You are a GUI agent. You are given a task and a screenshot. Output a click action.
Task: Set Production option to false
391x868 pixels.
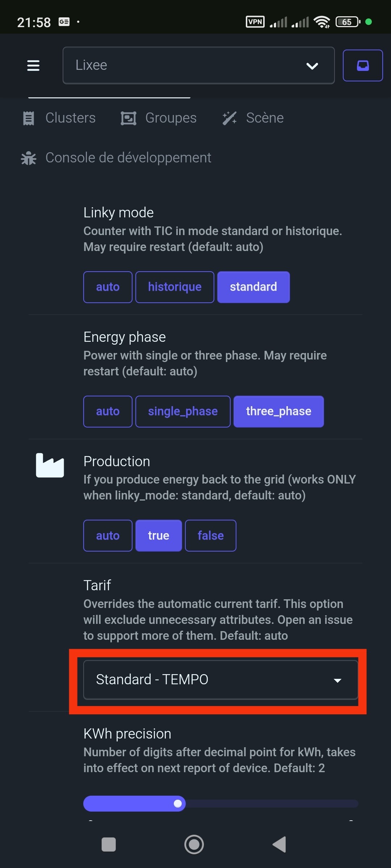click(x=210, y=536)
